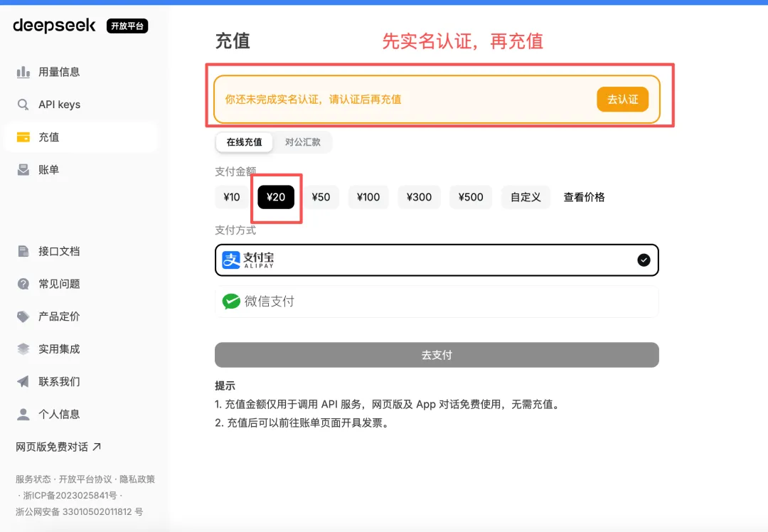768x532 pixels.
Task: Click the API keys magnifier icon
Action: tap(23, 105)
